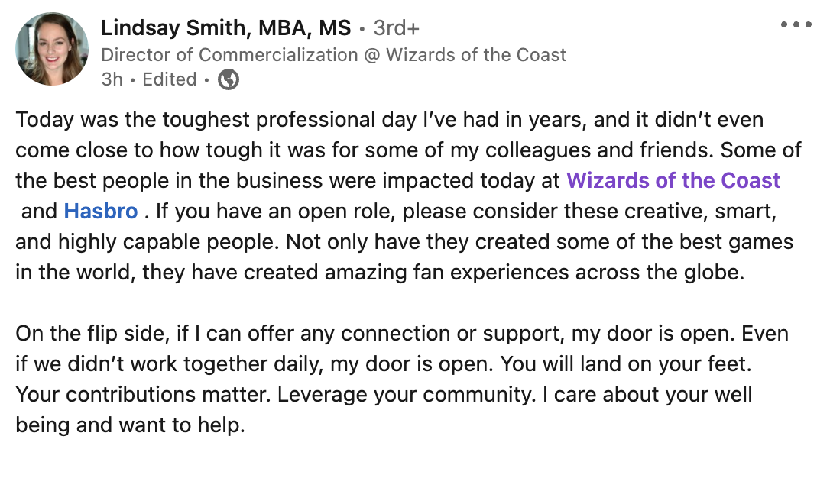The image size is (830, 504).
Task: Click the Director of Commercialization headline
Action: point(333,55)
